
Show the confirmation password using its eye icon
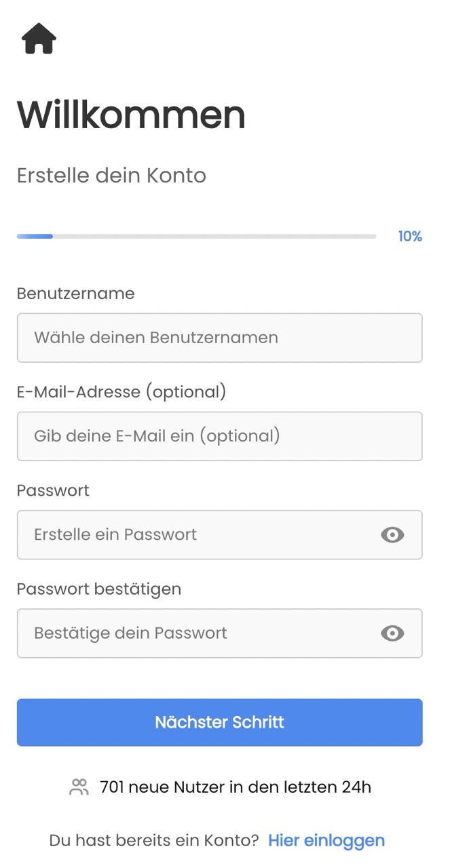(392, 633)
